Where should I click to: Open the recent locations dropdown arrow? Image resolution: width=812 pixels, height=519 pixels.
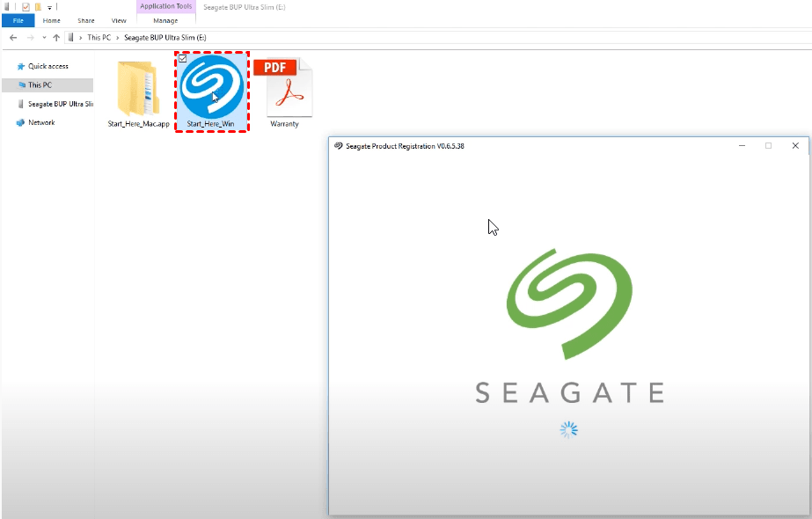[44, 37]
